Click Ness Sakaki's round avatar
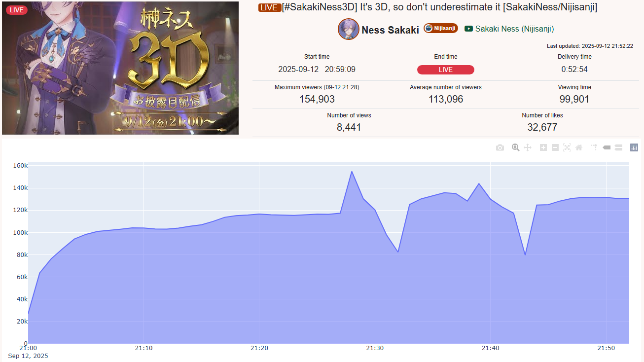 (x=349, y=29)
